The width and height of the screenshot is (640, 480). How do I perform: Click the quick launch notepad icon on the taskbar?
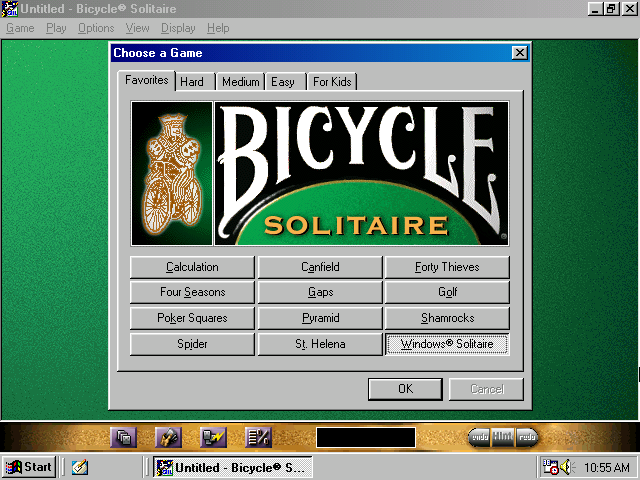click(x=80, y=467)
